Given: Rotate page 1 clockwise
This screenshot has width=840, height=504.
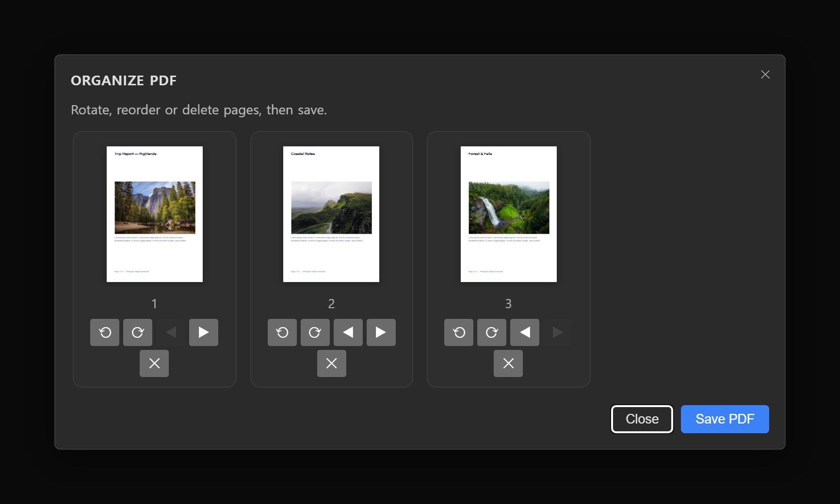Looking at the screenshot, I should click(138, 332).
